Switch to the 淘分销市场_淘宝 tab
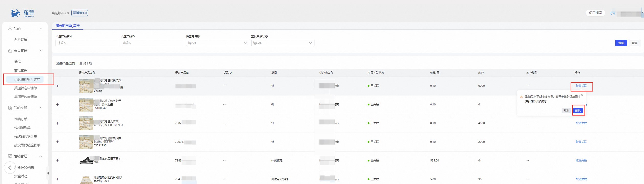The height and width of the screenshot is (184, 644). coord(68,26)
